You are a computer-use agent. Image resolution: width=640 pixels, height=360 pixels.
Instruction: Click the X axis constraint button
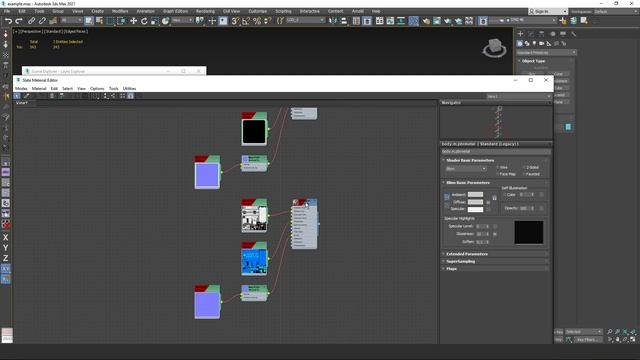[6, 237]
